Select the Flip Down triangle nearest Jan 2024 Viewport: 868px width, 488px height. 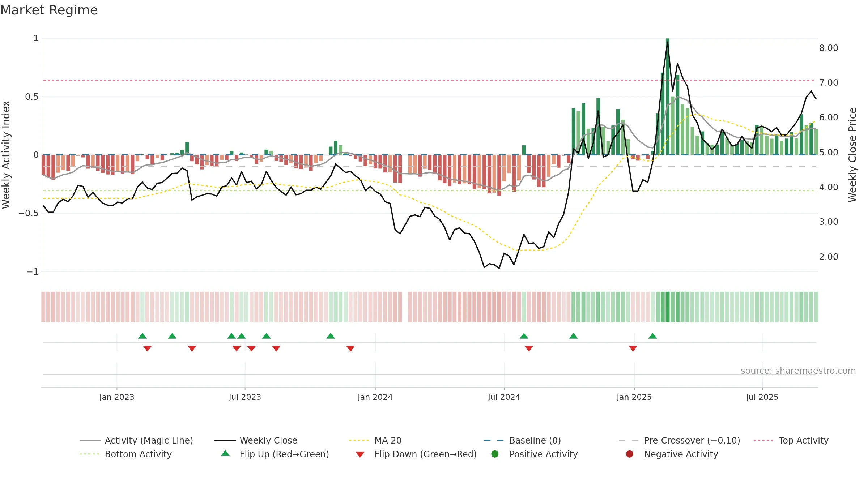click(x=350, y=348)
